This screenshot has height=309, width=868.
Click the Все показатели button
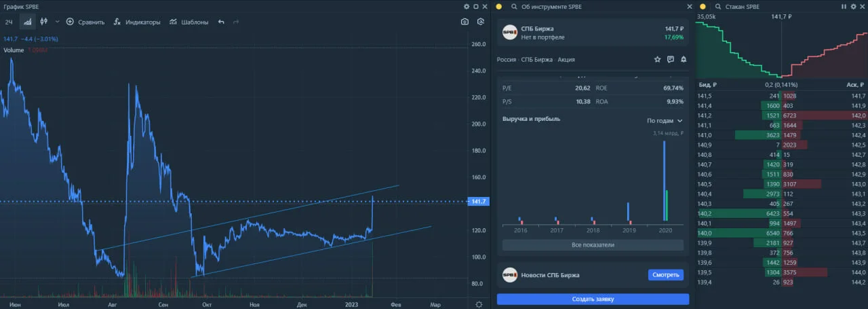(593, 244)
